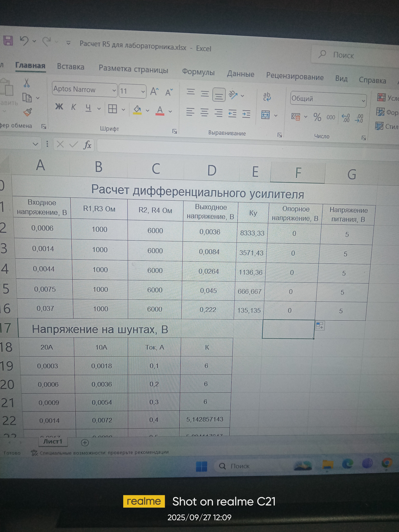Select the Format Painter brush icon
Screen dimensions: 399x532
coord(27,112)
